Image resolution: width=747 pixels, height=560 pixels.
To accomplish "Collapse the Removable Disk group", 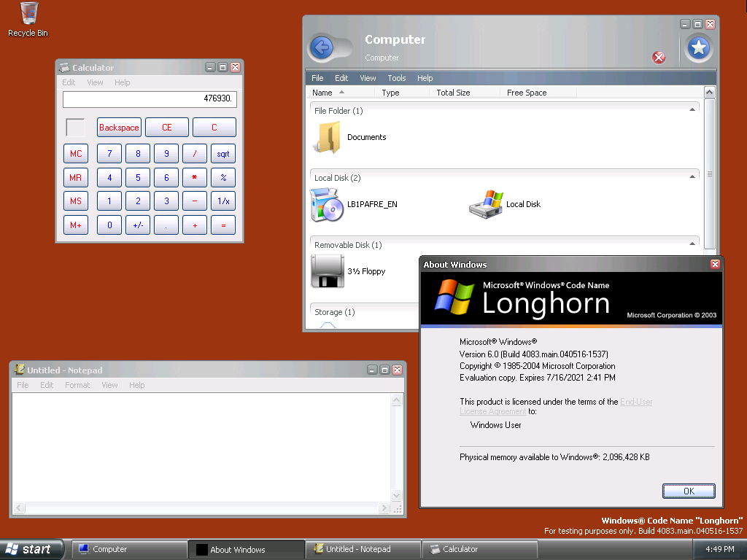I will [692, 244].
